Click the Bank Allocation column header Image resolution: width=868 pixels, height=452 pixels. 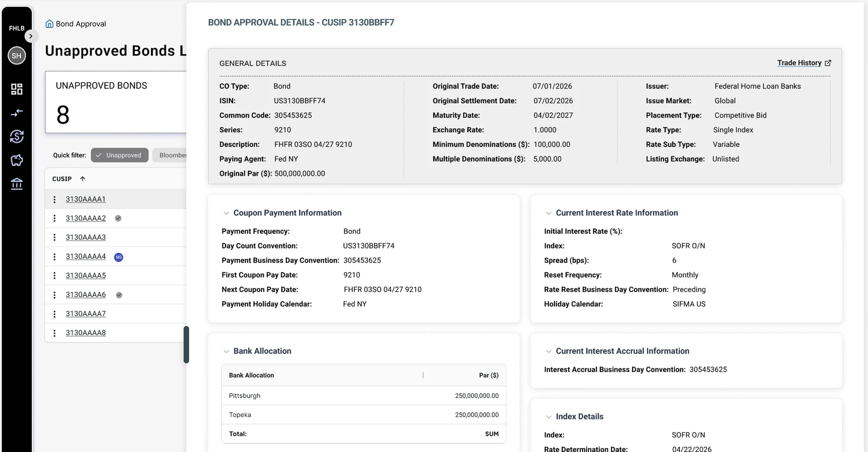point(251,375)
